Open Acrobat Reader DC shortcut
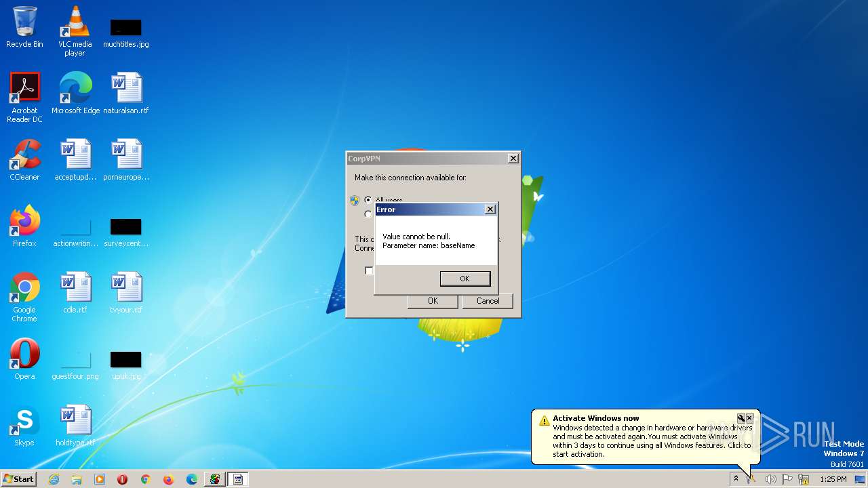 click(x=24, y=98)
